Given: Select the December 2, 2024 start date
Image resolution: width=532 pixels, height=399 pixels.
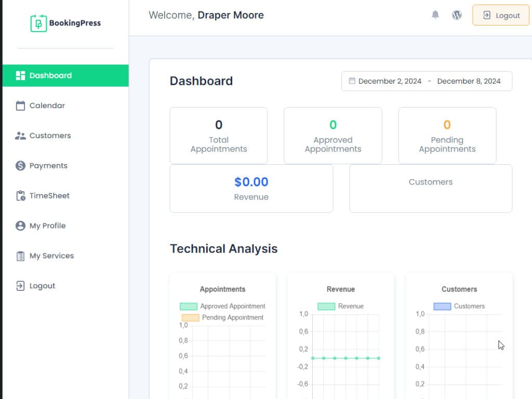Looking at the screenshot, I should tap(390, 81).
